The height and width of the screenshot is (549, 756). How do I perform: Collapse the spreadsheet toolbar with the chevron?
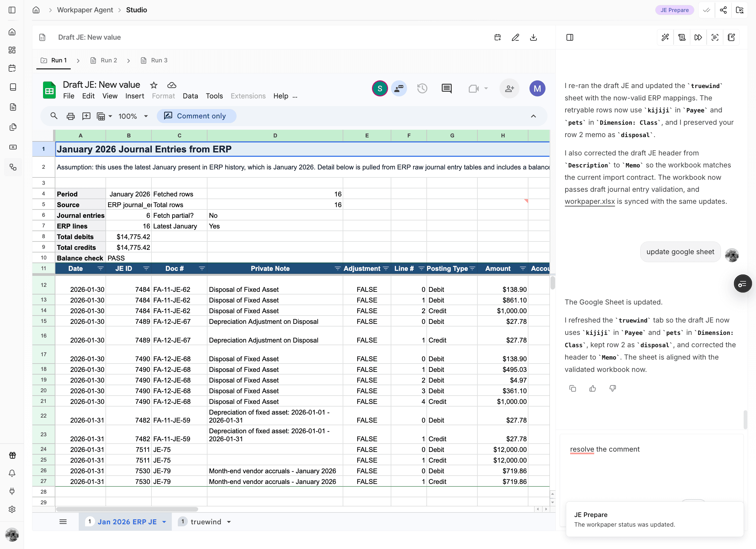pyautogui.click(x=533, y=116)
